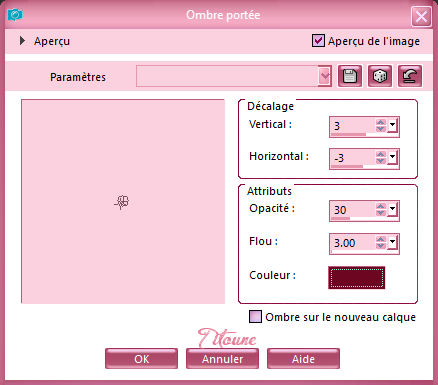Toggle the Aperçu de l'image checkbox
The image size is (438, 385).
pos(318,41)
